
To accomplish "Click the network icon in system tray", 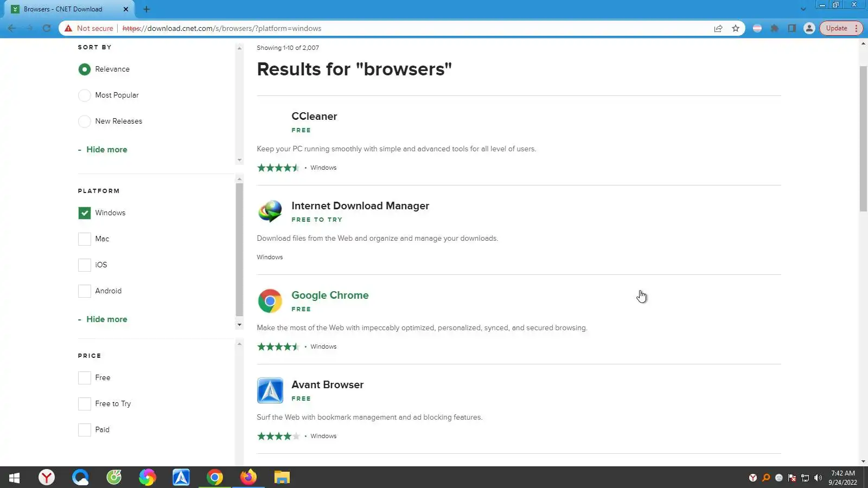I will point(805,478).
